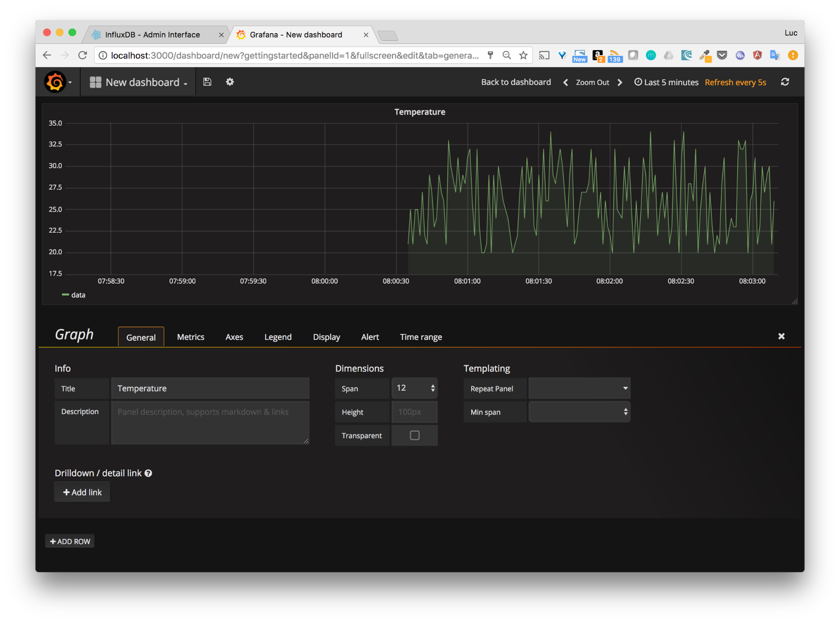Viewport: 840px width, 623px height.
Task: Shift time range forward with right arrow
Action: coord(620,82)
